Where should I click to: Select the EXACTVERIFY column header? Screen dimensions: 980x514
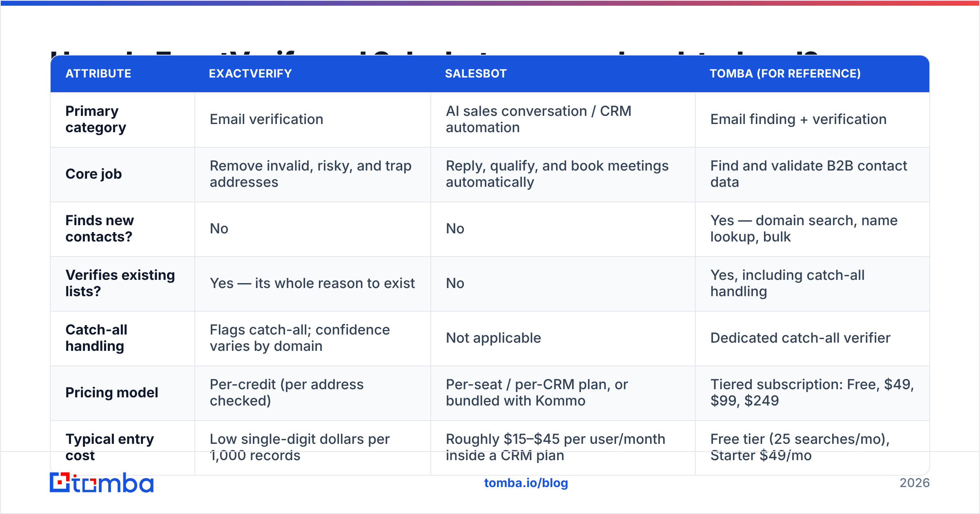(x=250, y=73)
